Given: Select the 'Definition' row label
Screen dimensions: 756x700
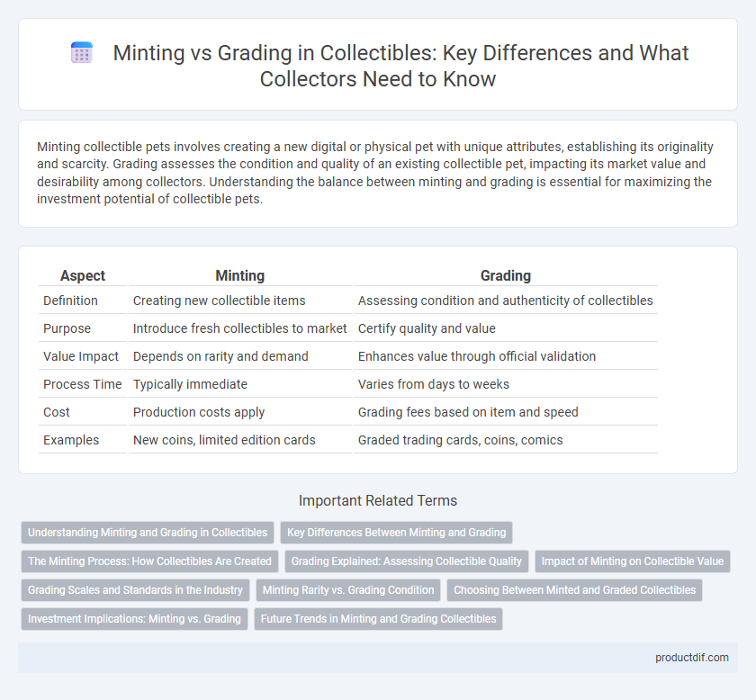Looking at the screenshot, I should 70,301.
